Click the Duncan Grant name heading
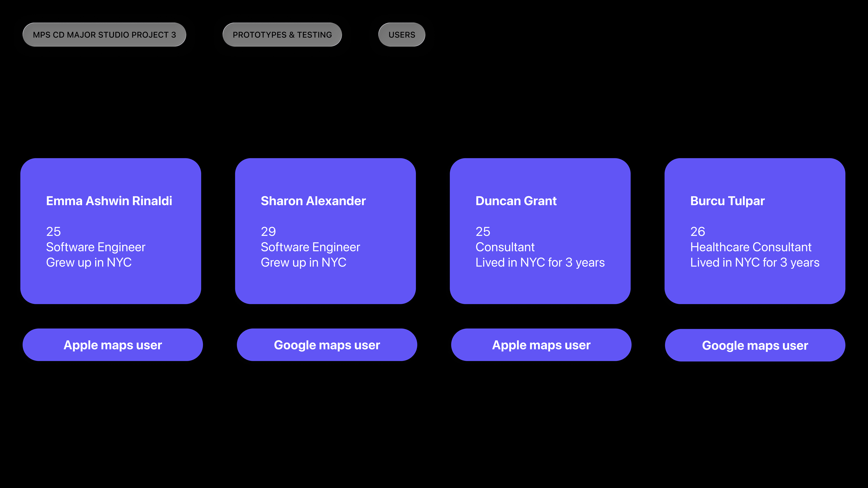 tap(516, 201)
